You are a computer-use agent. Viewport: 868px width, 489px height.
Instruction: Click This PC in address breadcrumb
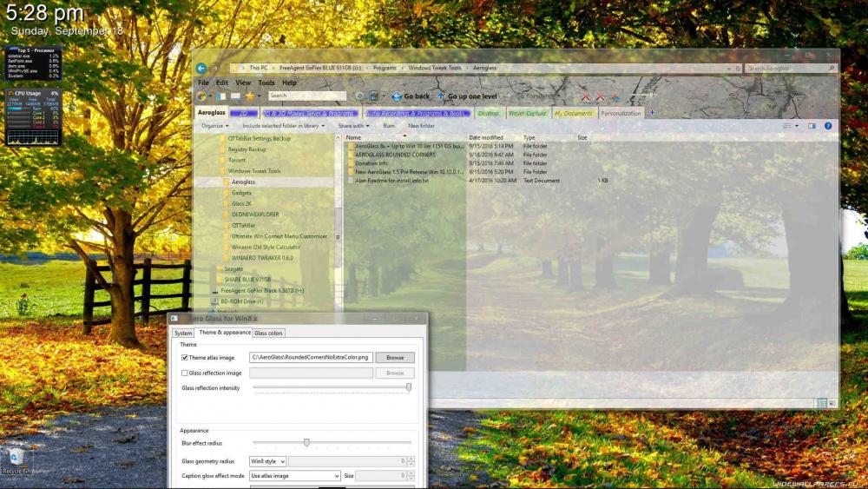coord(258,68)
